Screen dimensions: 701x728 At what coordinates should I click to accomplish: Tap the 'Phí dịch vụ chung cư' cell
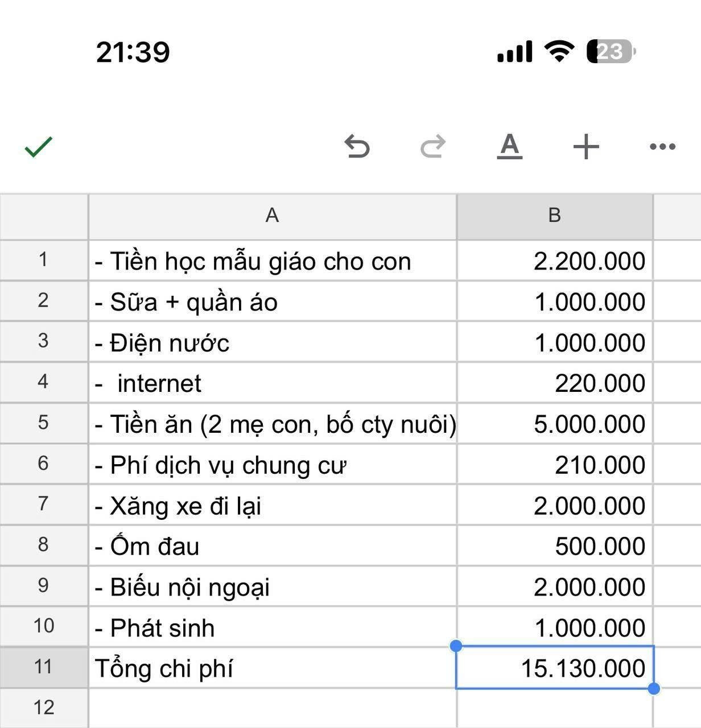(x=272, y=465)
